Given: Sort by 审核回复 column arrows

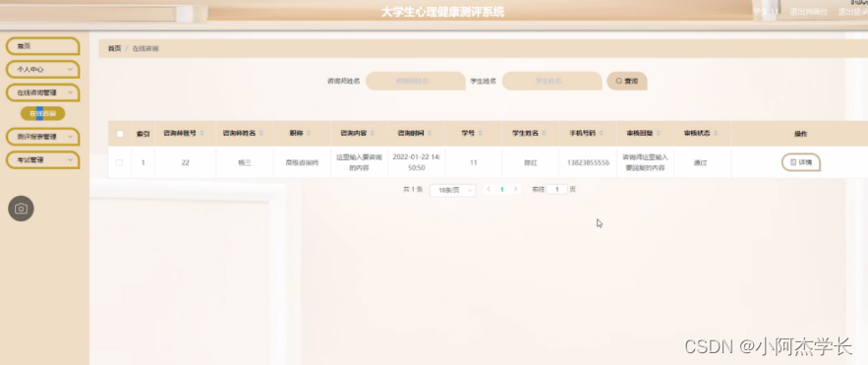Looking at the screenshot, I should 658,134.
